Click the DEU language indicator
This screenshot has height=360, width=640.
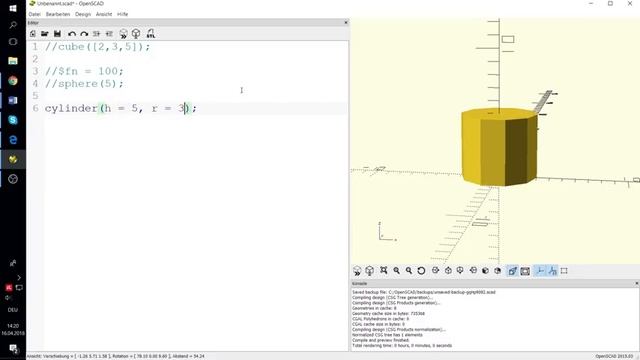pos(13,310)
